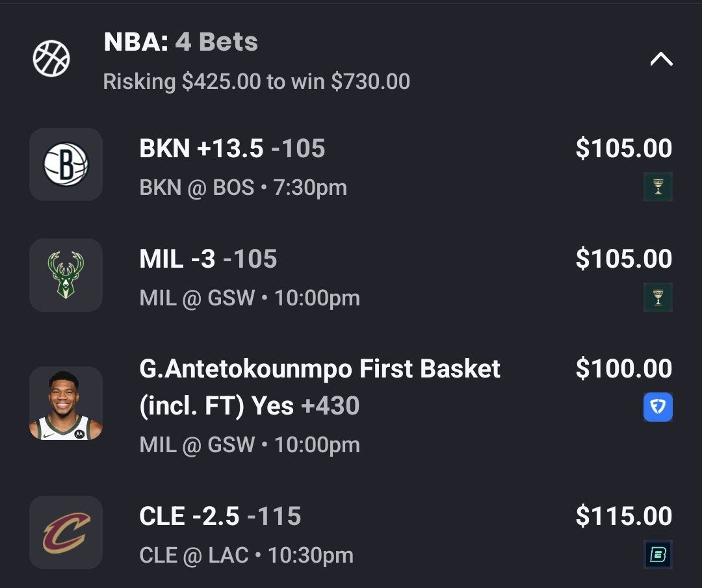
Task: Tap the Brooklyn Nets team logo
Action: click(x=66, y=164)
